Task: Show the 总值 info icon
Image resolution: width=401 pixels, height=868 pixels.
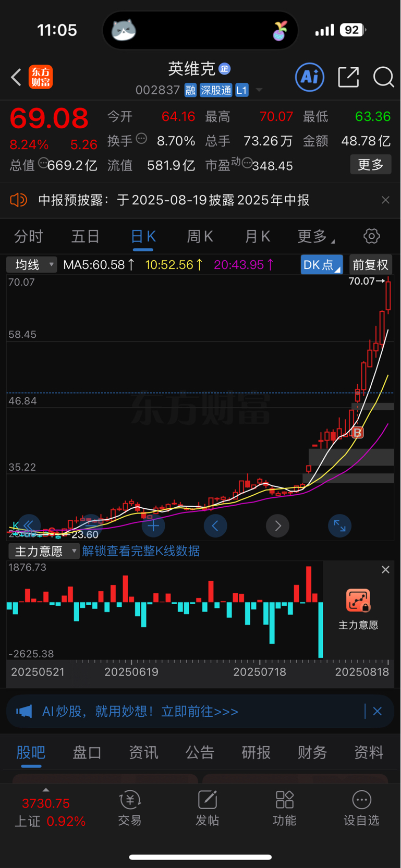Action: (43, 163)
